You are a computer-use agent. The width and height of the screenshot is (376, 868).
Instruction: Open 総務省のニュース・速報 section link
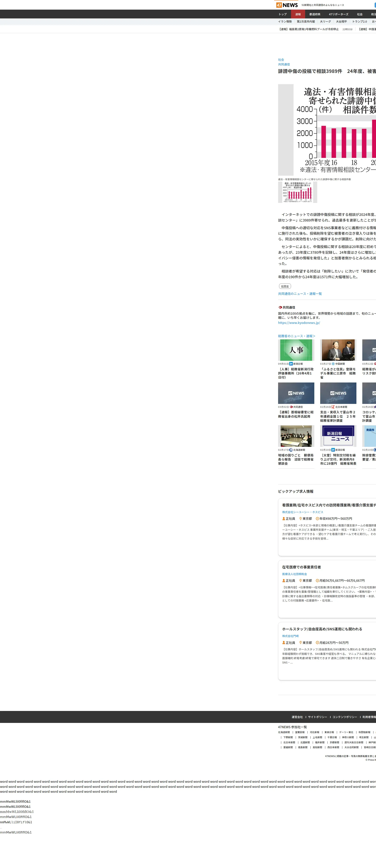point(296,336)
